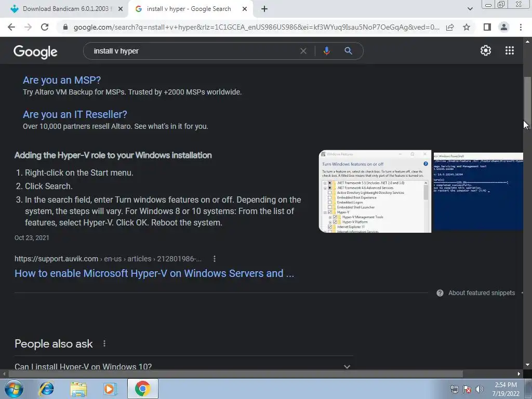
Task: Click the browser forward arrow
Action: [x=28, y=27]
